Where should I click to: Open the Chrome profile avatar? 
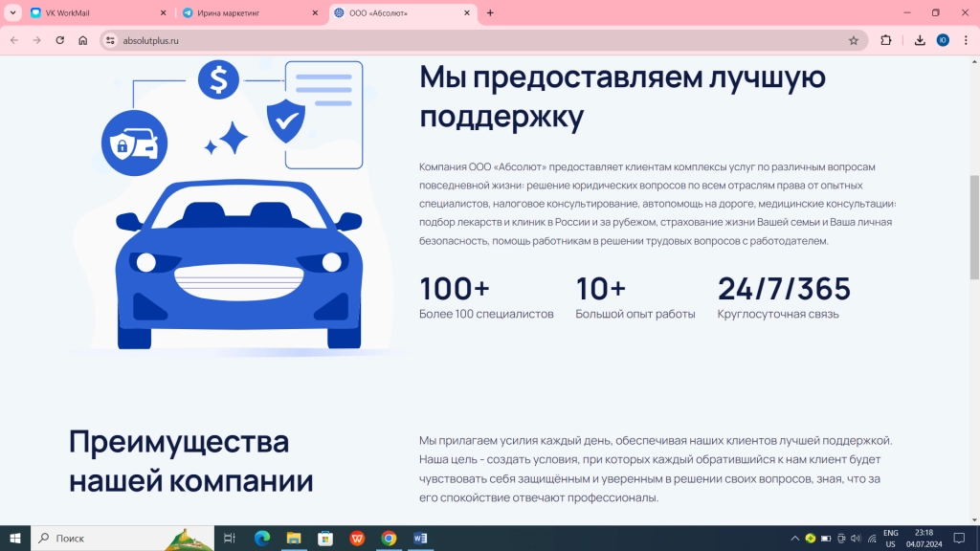coord(943,40)
